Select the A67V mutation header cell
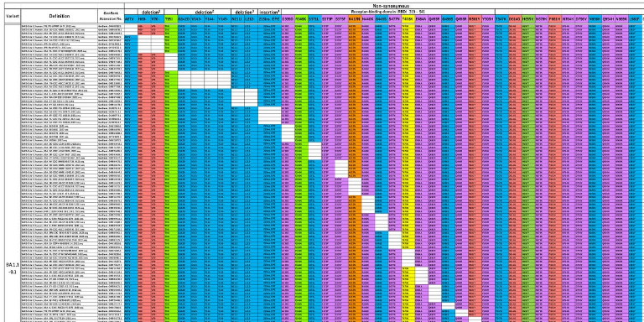644x322 pixels. pyautogui.click(x=131, y=19)
